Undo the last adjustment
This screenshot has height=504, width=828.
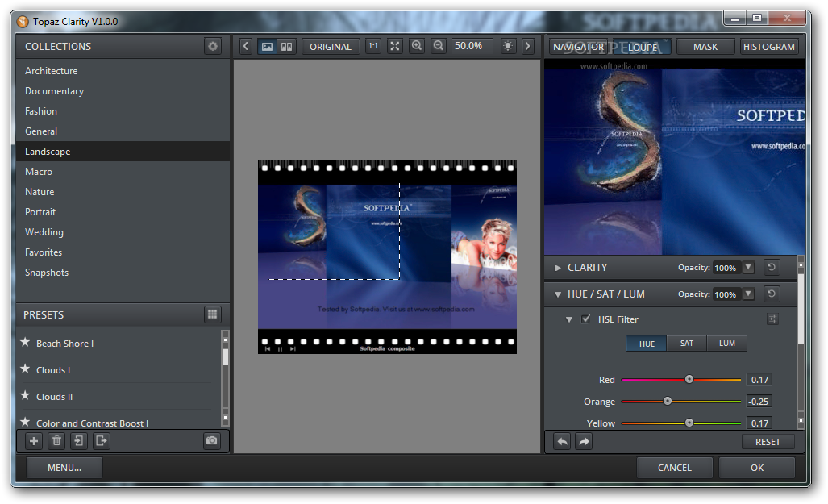pos(563,442)
